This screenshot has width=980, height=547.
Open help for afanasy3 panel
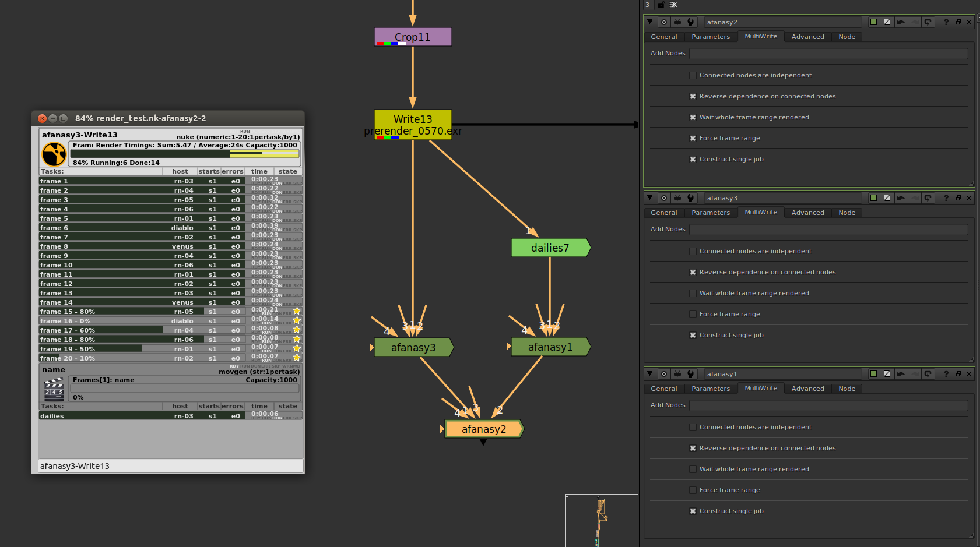[x=946, y=198]
